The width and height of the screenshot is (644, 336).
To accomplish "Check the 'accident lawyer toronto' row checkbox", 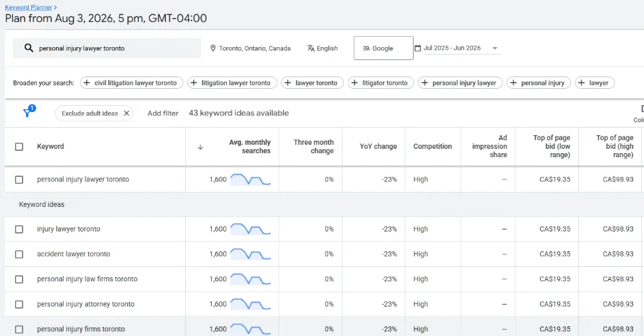I will click(19, 254).
